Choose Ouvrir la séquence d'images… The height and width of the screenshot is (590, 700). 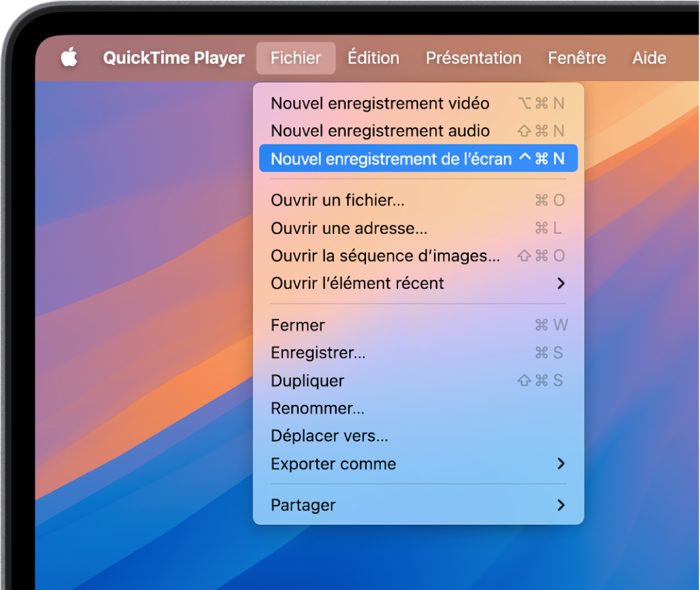pos(418,256)
